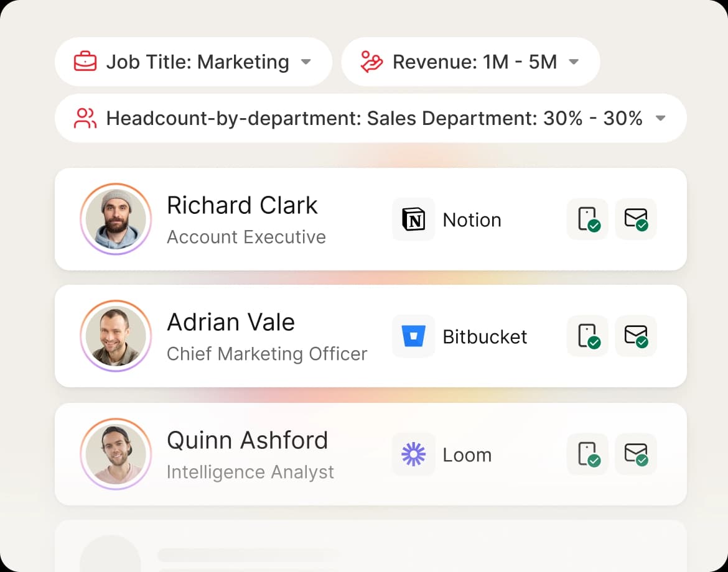This screenshot has width=728, height=572.
Task: Click the people icon in Headcount filter
Action: click(85, 118)
